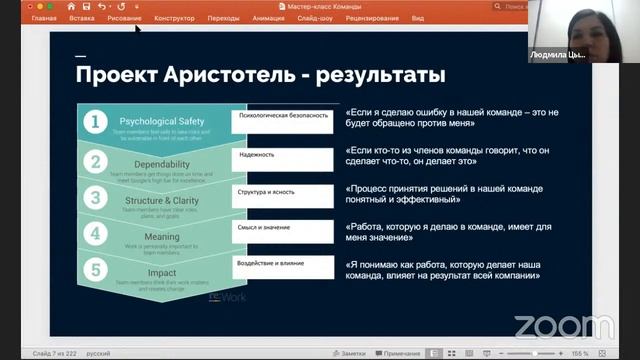Open the Главная ribbon tab
This screenshot has width=640, height=360.
point(44,18)
